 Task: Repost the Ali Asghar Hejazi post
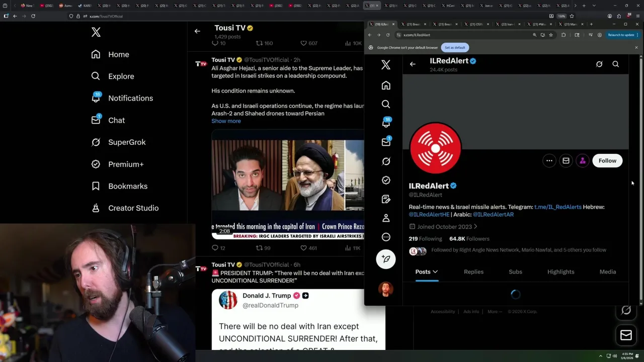(x=263, y=248)
